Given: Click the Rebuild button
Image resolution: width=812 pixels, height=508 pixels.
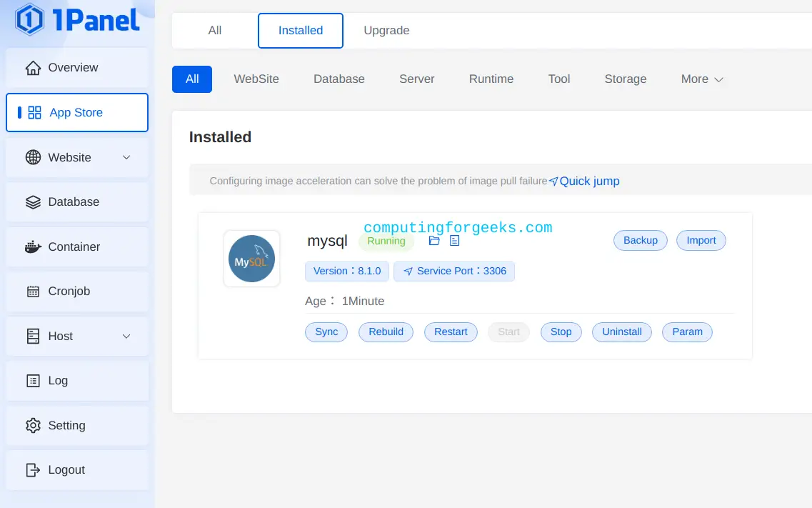Looking at the screenshot, I should [386, 332].
